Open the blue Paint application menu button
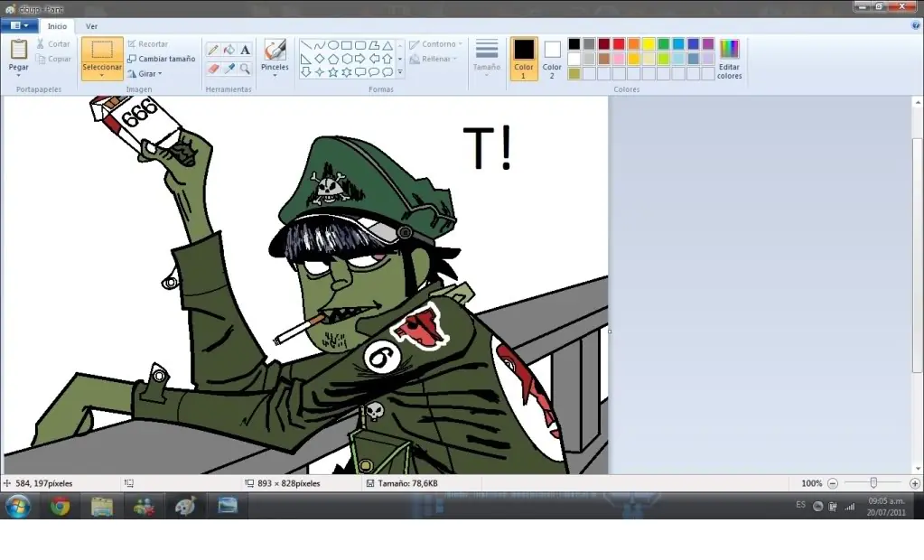Viewport: 924px width, 560px height. coord(20,26)
